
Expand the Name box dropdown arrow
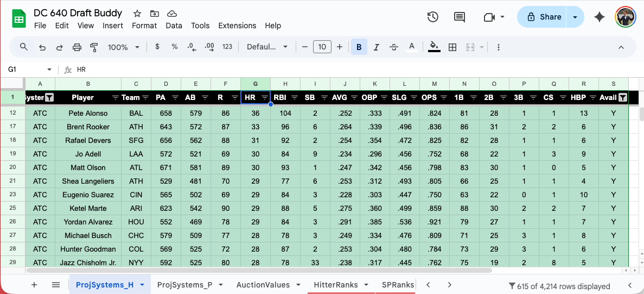point(49,70)
